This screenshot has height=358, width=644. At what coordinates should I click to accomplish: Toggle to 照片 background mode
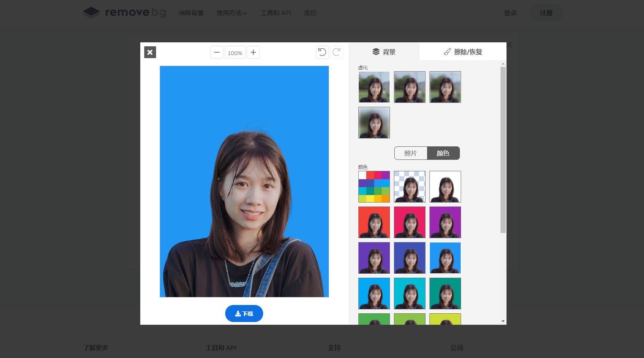(411, 153)
